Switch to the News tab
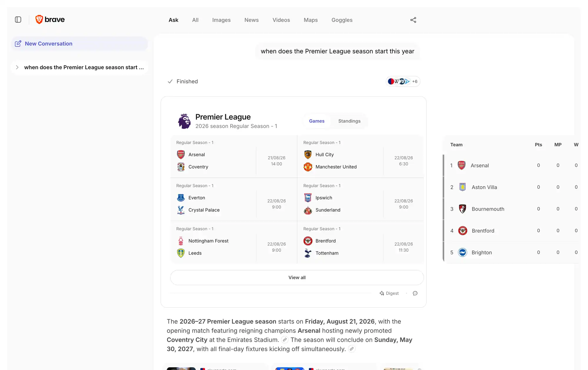588x370 pixels. (251, 20)
